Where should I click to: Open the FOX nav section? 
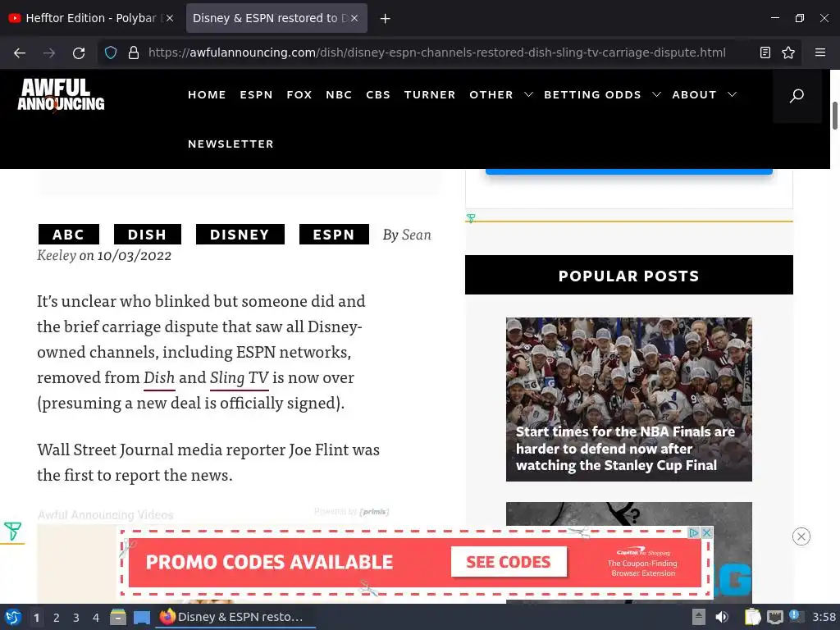[x=299, y=95]
